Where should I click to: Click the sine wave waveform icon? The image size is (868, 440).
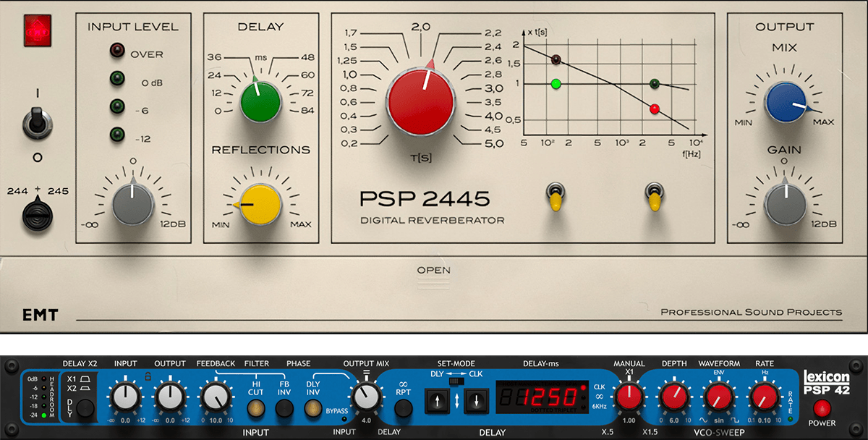point(704,420)
